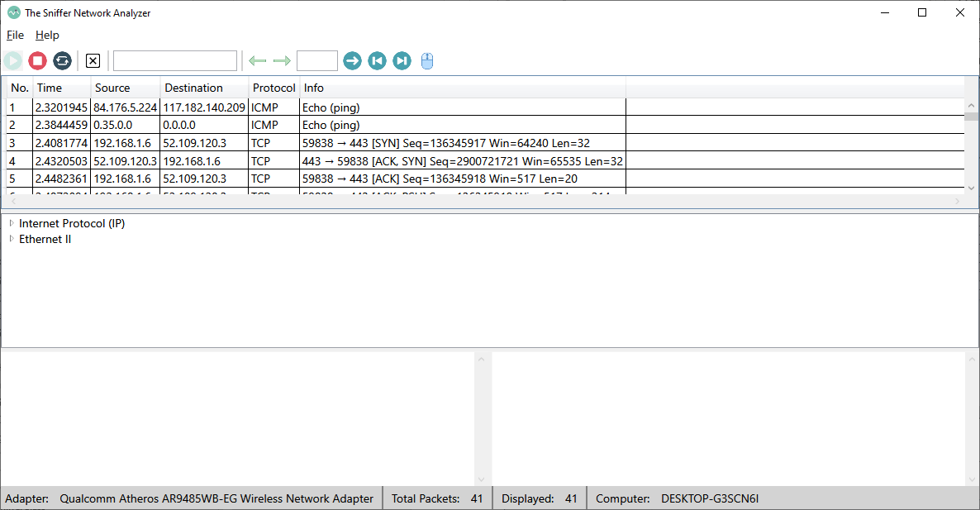Screen dimensions: 980x510
Task: Click the hex pane scroll down arrow
Action: coord(481,479)
